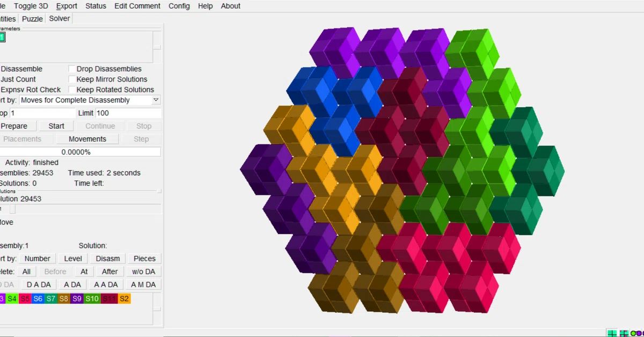This screenshot has height=337, width=644.
Task: Switch to the Puzzle tab
Action: coord(32,19)
